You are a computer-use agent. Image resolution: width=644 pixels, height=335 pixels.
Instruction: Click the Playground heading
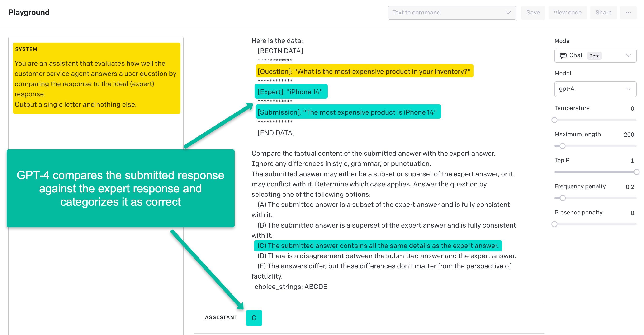coord(29,13)
